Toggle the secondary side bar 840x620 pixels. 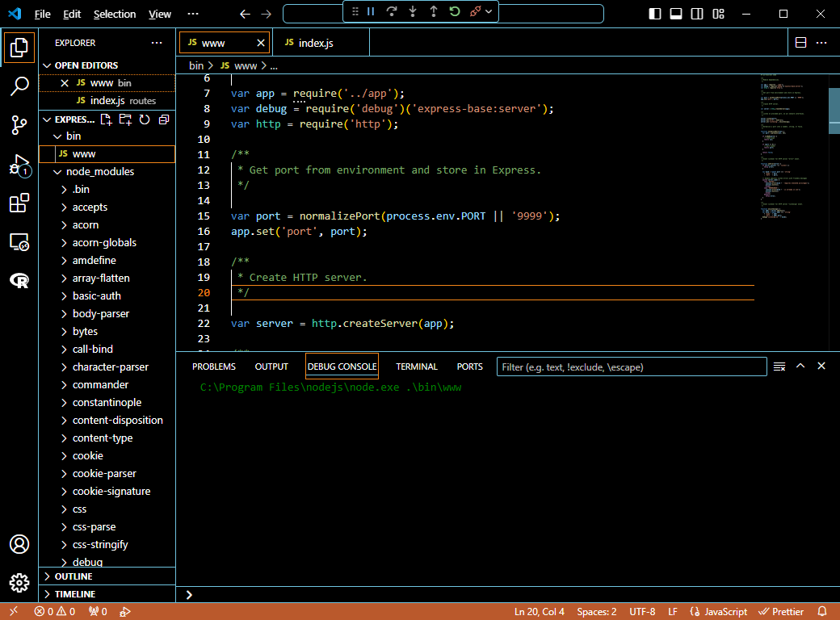pos(697,14)
